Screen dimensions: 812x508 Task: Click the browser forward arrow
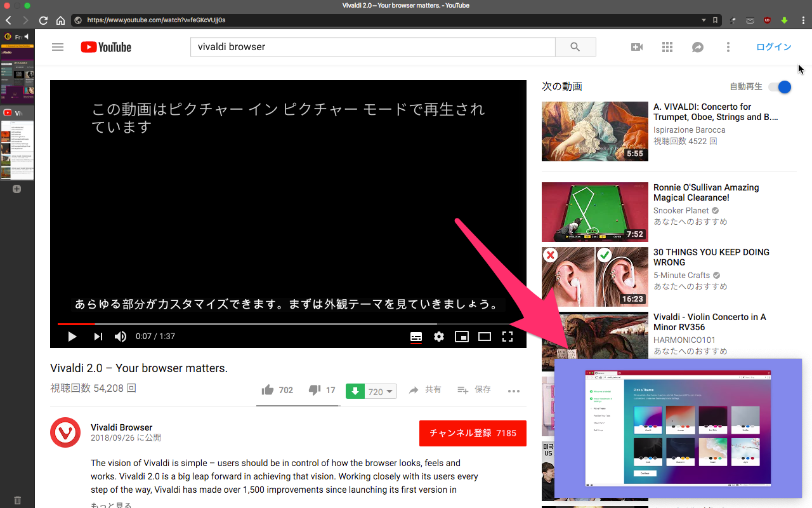(25, 20)
